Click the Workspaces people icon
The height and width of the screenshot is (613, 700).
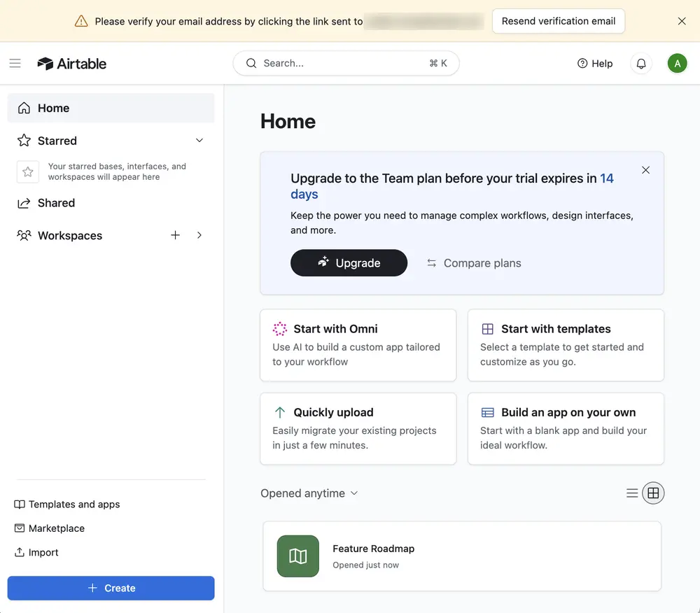(24, 235)
